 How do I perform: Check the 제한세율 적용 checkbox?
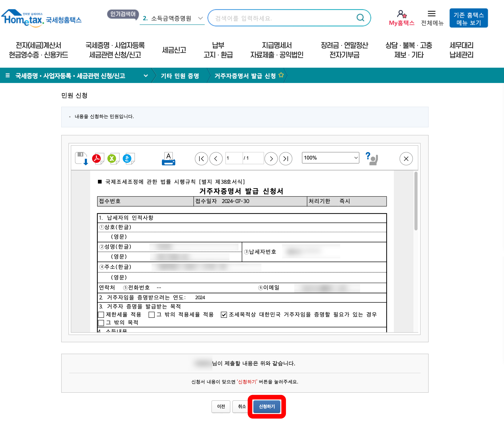pyautogui.click(x=101, y=315)
